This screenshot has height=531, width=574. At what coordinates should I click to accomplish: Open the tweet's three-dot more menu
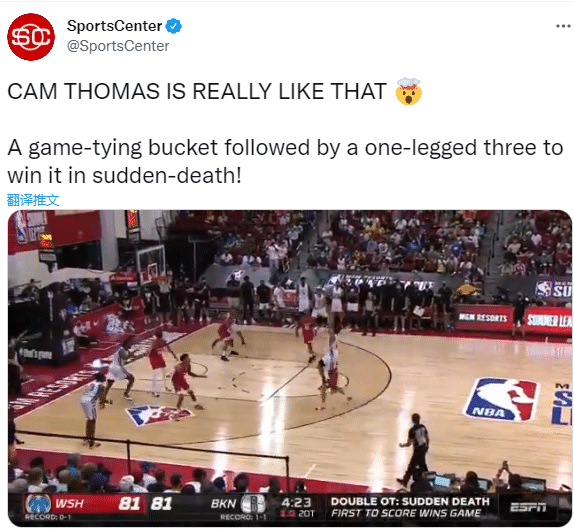click(x=563, y=26)
